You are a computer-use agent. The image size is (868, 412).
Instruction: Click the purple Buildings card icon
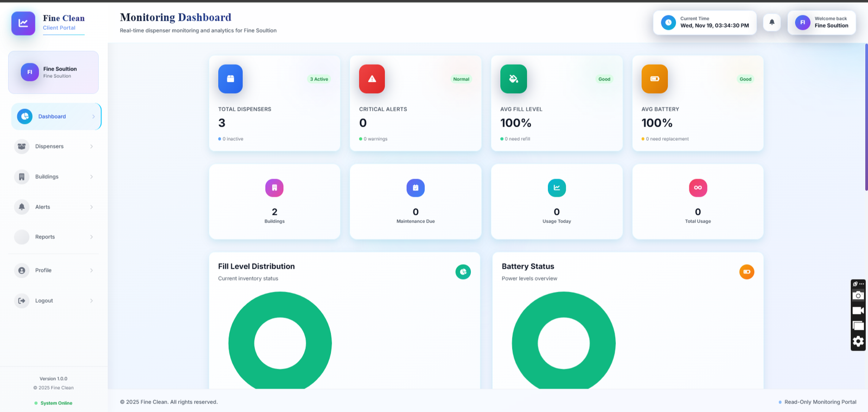coord(275,188)
